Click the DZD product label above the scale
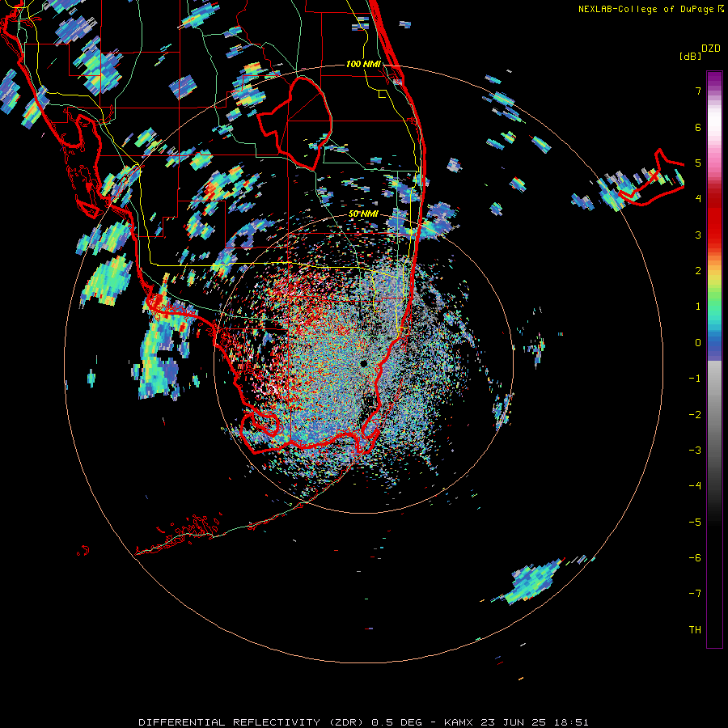The height and width of the screenshot is (728, 728). tap(711, 49)
